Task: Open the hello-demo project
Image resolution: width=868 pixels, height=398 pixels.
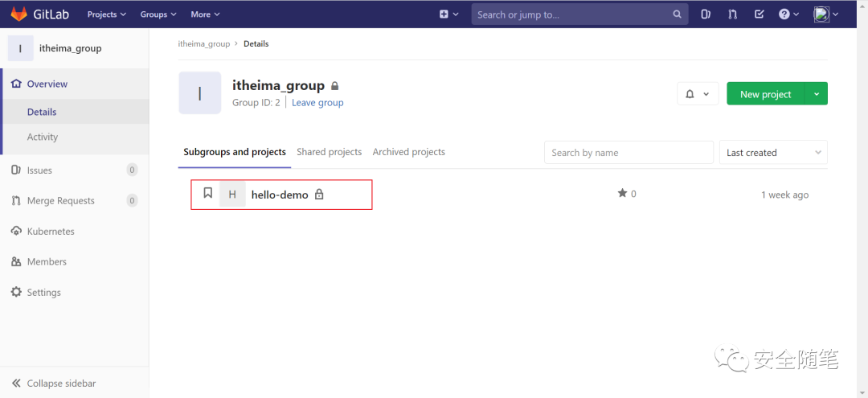Action: [280, 195]
